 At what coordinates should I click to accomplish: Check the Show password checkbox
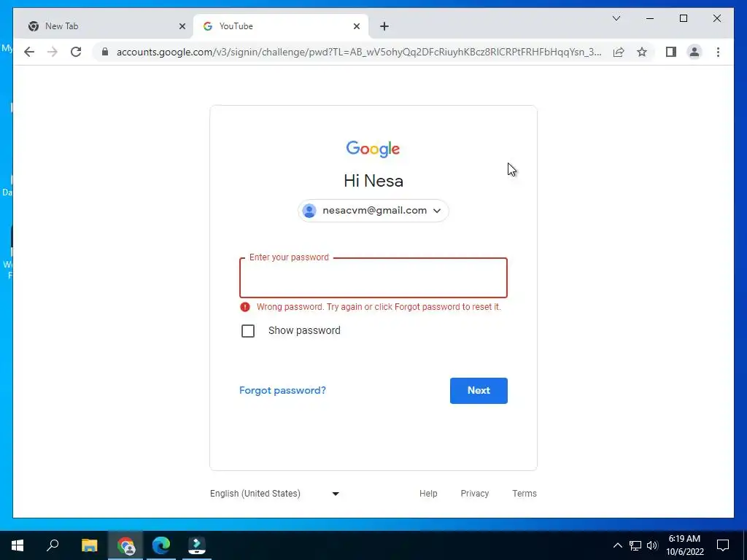pyautogui.click(x=248, y=330)
